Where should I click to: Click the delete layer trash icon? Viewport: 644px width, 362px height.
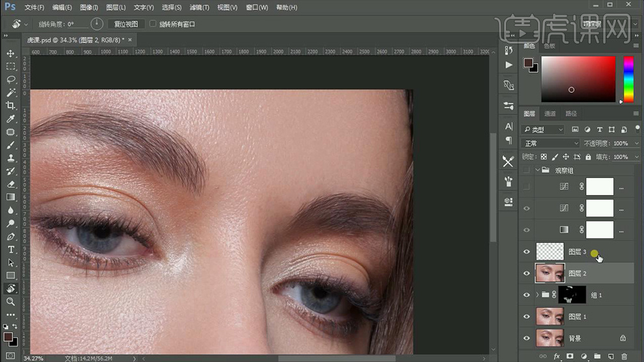click(624, 357)
